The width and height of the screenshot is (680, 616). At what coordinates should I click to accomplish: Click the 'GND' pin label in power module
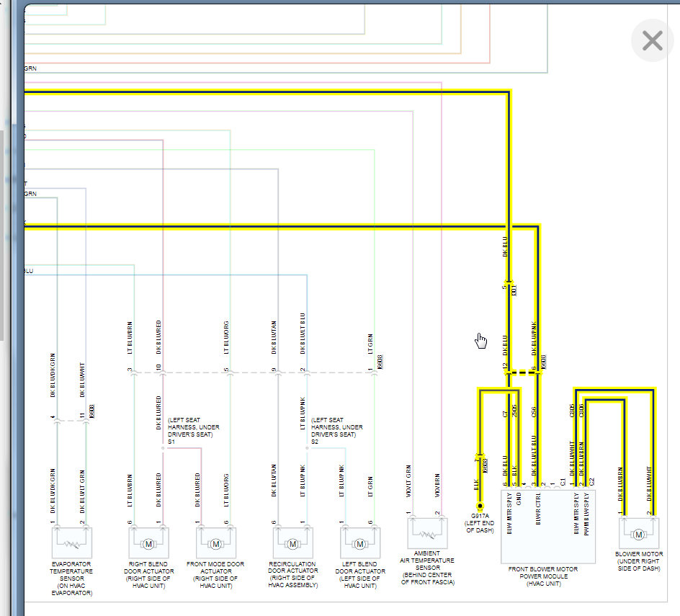519,499
